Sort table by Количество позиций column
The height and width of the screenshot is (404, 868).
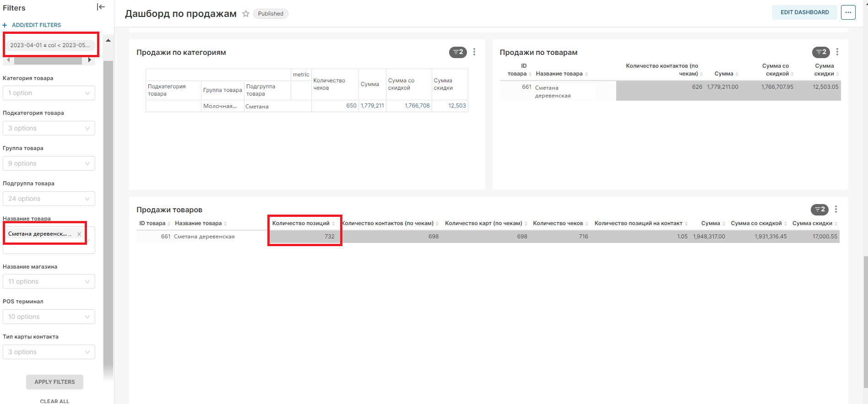301,223
